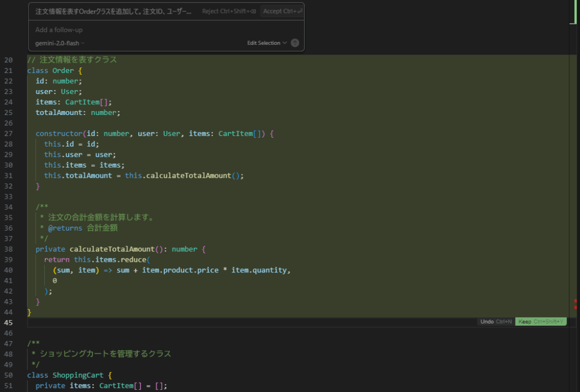
Task: Click the Reject button in inline chat
Action: point(229,11)
